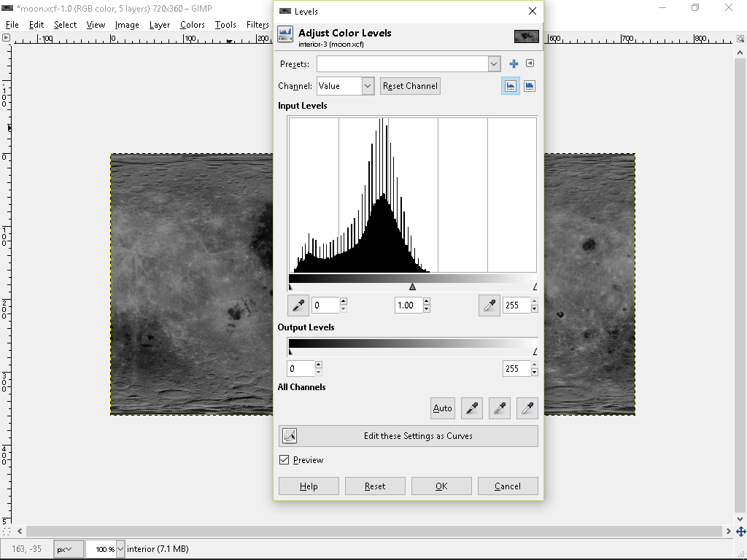The image size is (747, 560).
Task: Pick black point with eyedropper
Action: point(472,408)
